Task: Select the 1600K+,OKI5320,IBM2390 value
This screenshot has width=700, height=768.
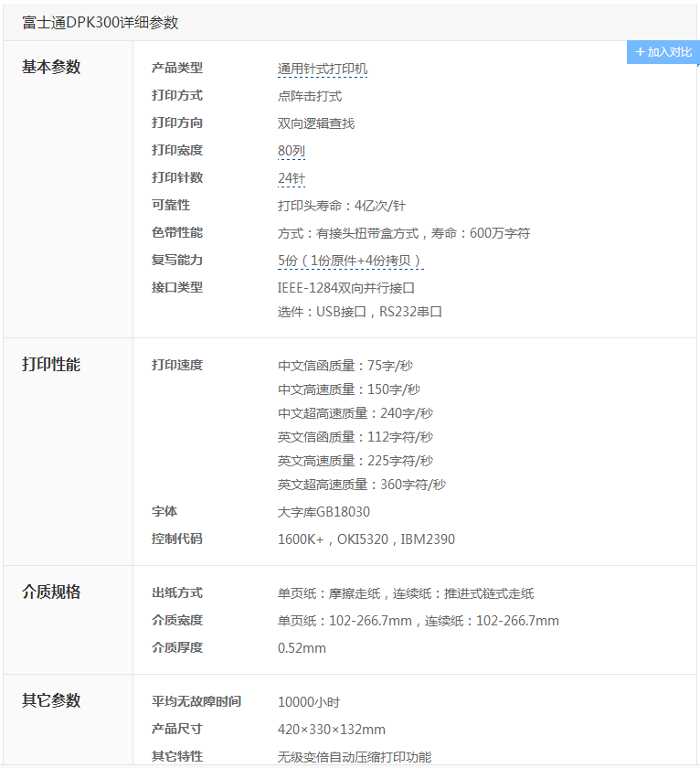Action: coord(366,539)
